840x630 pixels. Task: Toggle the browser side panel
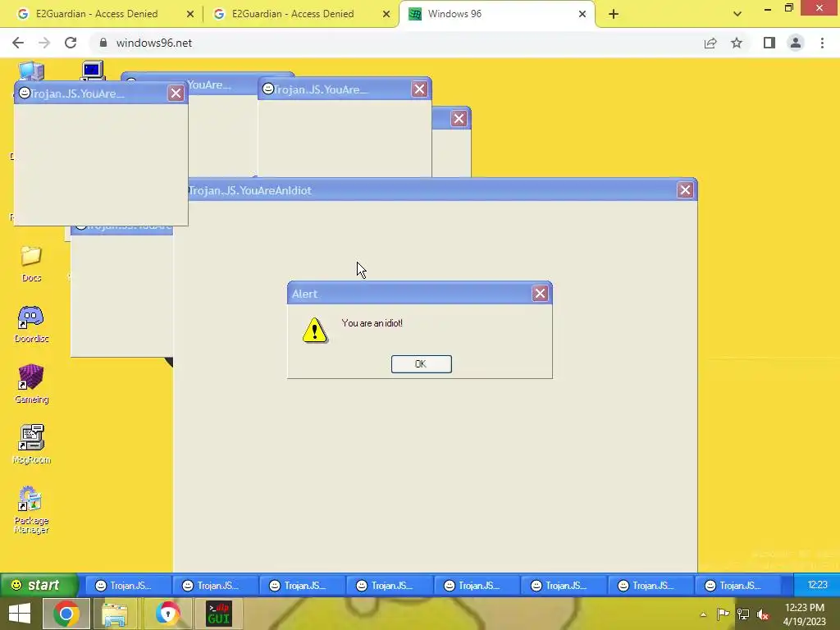pos(769,43)
